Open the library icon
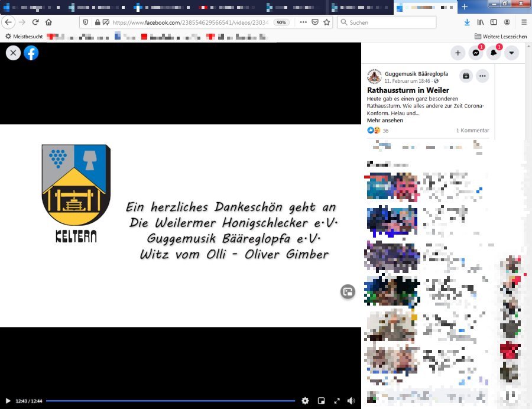Image resolution: width=532 pixels, height=409 pixels. point(481,22)
